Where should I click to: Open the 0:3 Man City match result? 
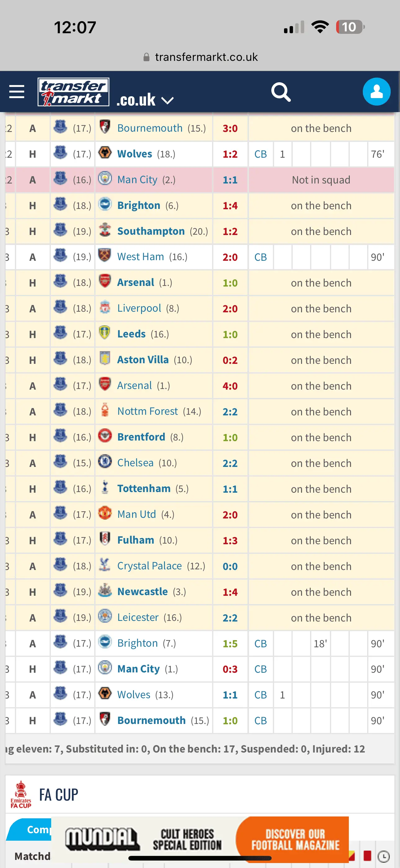click(230, 669)
